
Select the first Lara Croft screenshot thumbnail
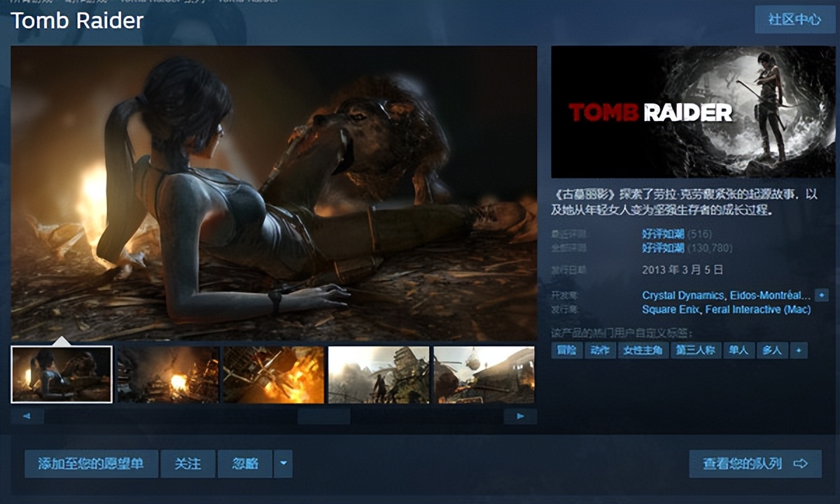pos(62,375)
